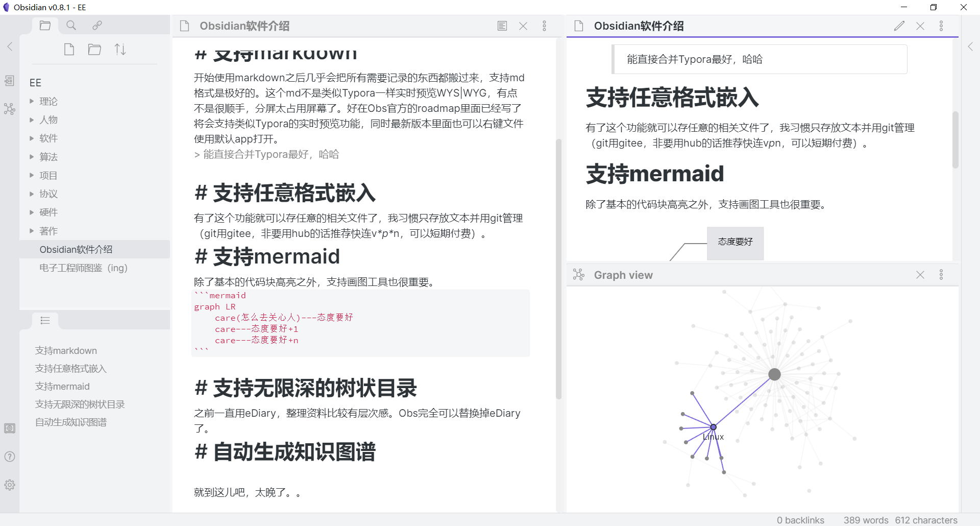Open help question mark icon
This screenshot has height=526, width=980.
[x=10, y=457]
